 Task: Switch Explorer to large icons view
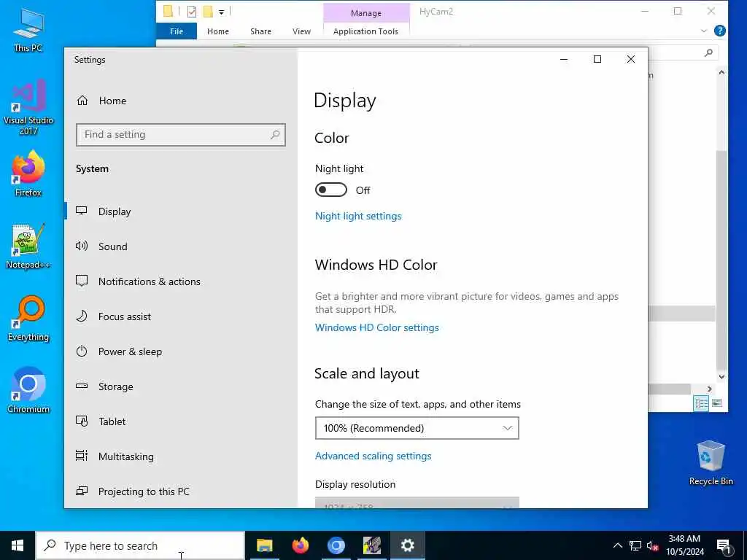pyautogui.click(x=717, y=403)
